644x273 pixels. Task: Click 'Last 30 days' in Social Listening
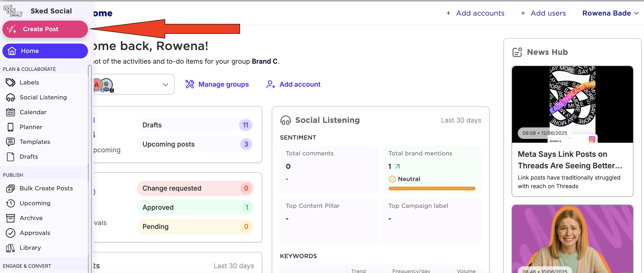pos(461,120)
